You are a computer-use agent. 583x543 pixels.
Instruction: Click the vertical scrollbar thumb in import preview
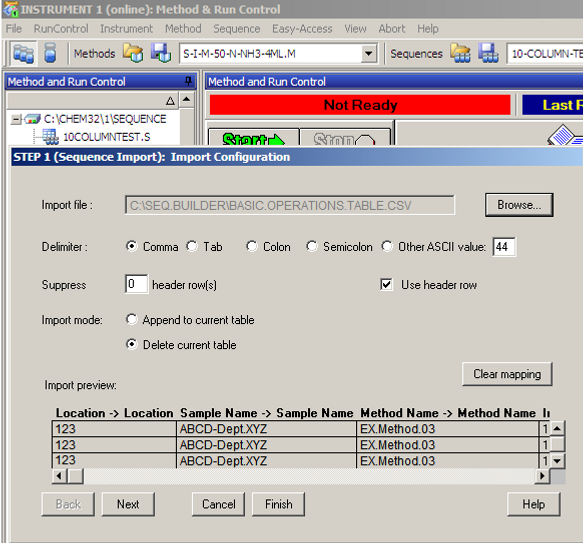pos(557,444)
